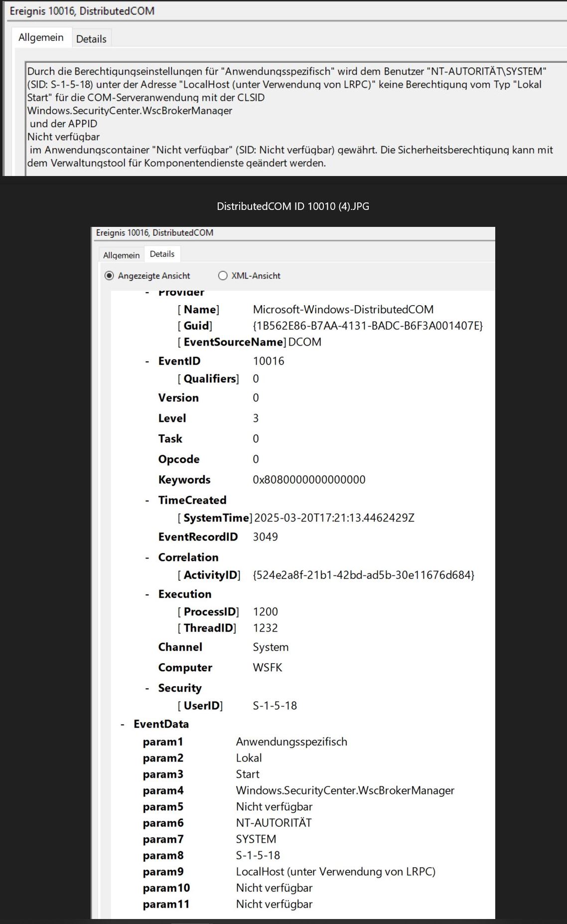This screenshot has width=567, height=924.
Task: Select param5 value Nicht verfügbar
Action: pyautogui.click(x=274, y=807)
